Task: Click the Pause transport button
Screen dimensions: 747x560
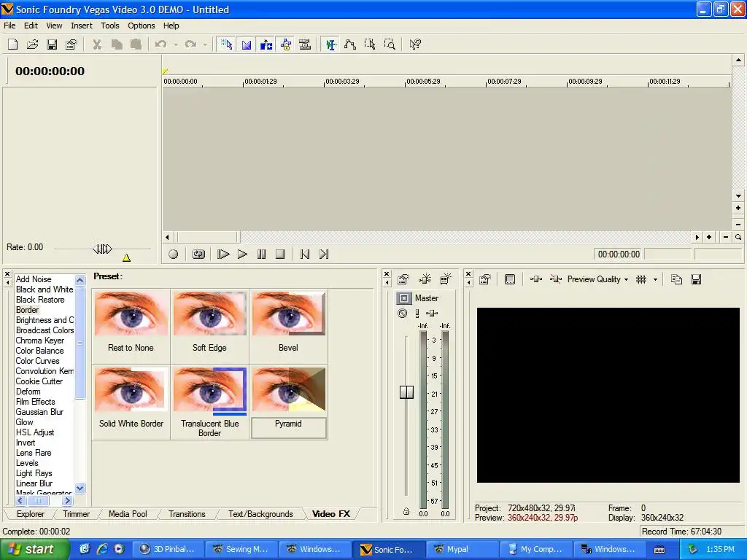Action: pyautogui.click(x=262, y=254)
